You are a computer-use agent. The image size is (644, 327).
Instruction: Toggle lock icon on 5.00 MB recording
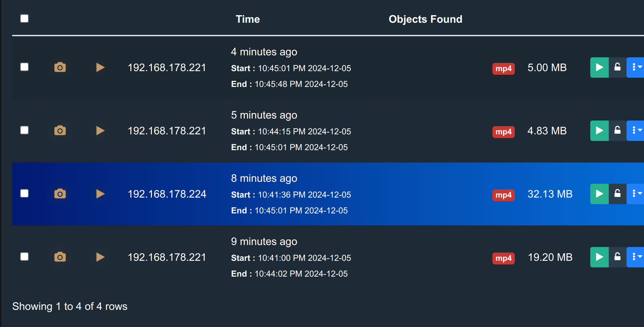point(617,68)
